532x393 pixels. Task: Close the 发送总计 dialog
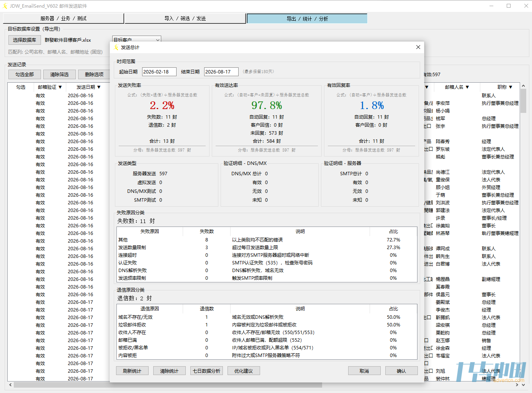coord(418,47)
